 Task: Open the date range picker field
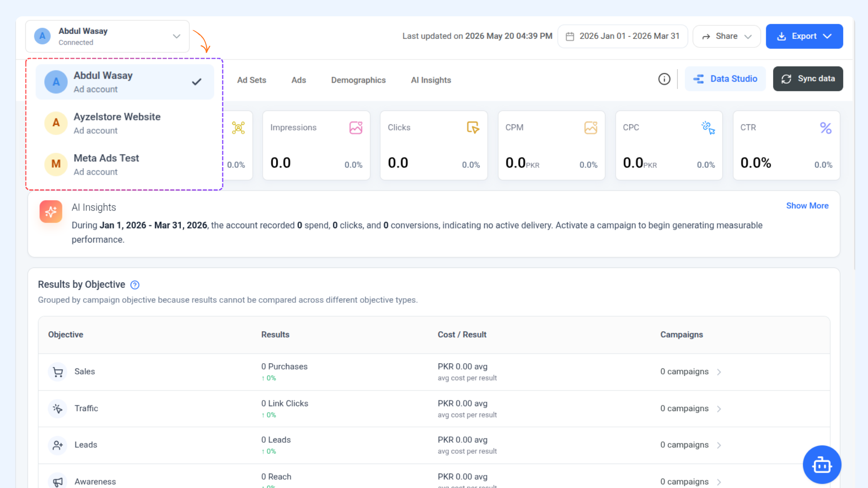(x=623, y=36)
